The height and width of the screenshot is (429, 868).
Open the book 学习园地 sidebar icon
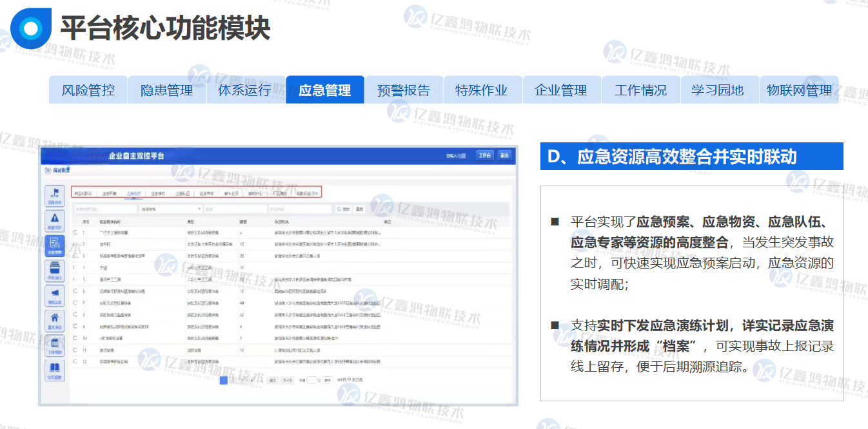pyautogui.click(x=55, y=370)
